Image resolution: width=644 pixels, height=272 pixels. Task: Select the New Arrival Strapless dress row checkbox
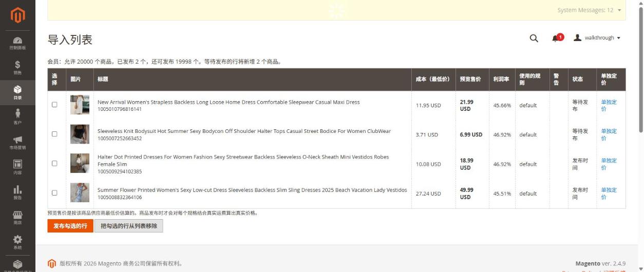pos(54,105)
